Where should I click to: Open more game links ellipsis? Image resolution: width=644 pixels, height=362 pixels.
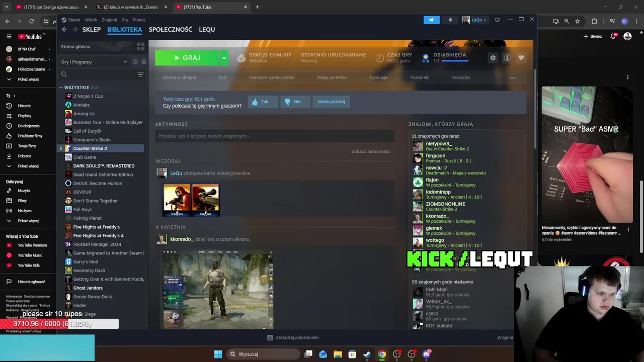(512, 77)
